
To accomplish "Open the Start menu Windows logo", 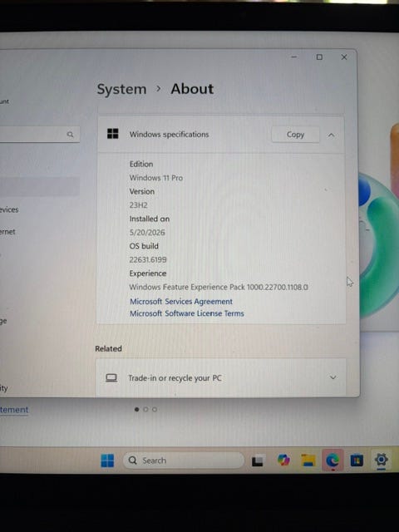I will pyautogui.click(x=107, y=461).
